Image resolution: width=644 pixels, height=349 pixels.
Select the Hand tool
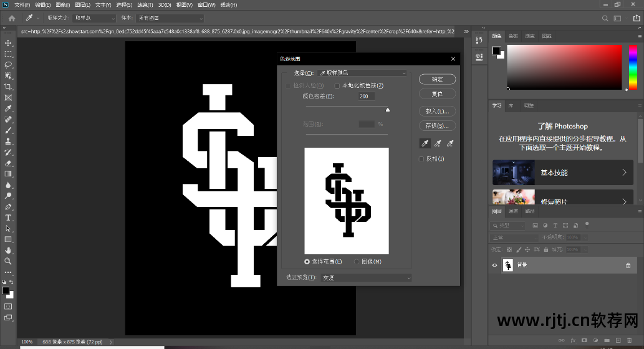[x=8, y=251]
